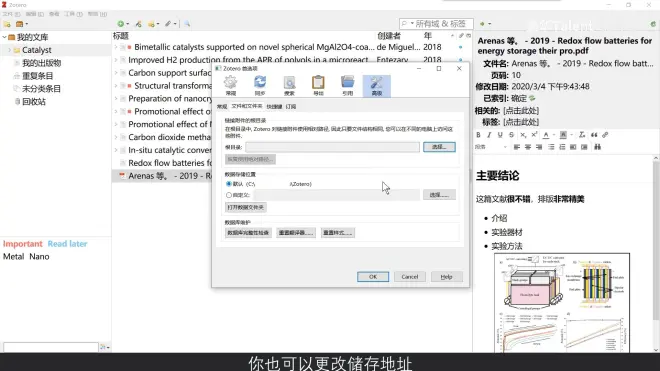Open the text color dropdown arrow
The image size is (660, 371).
click(x=553, y=135)
